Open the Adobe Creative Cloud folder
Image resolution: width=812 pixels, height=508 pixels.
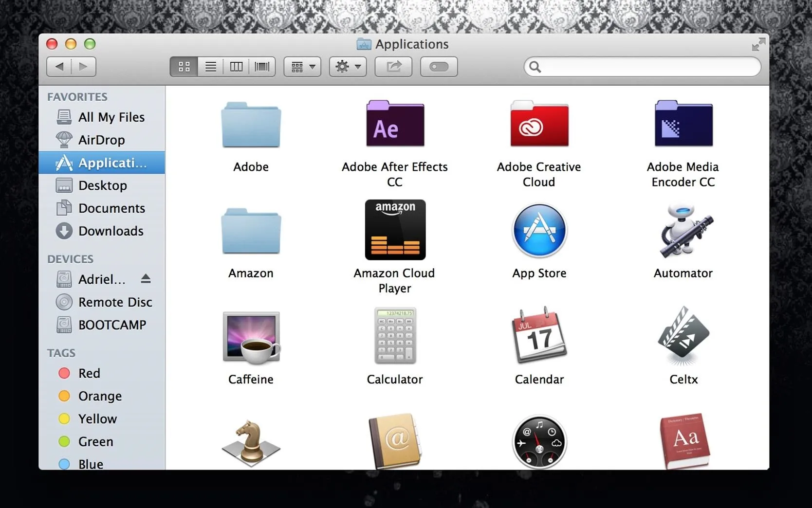coord(539,124)
